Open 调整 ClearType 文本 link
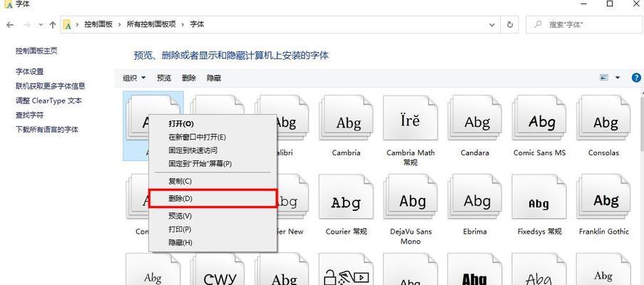Image resolution: width=644 pixels, height=285 pixels. tap(49, 100)
